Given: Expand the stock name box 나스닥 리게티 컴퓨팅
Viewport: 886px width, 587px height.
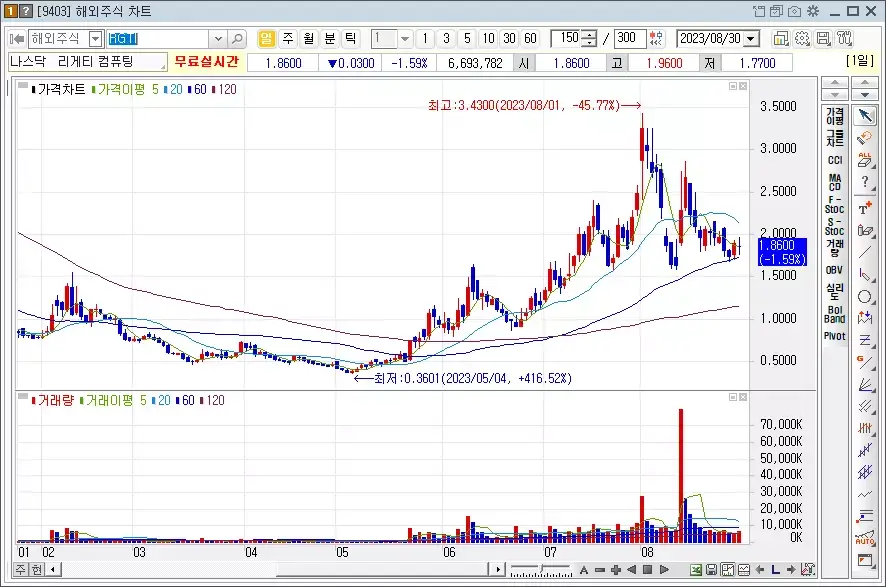Looking at the screenshot, I should click(88, 62).
